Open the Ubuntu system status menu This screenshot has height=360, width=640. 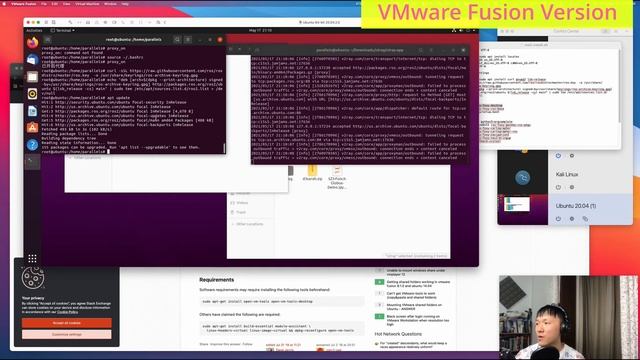coord(463,30)
